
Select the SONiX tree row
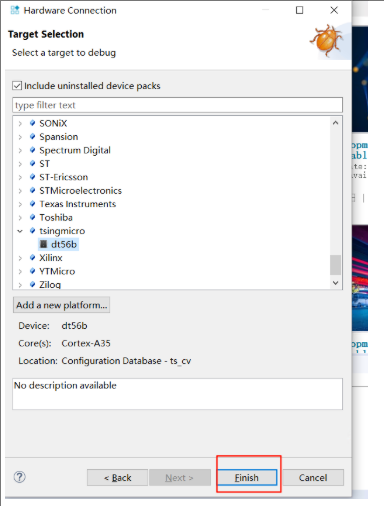tap(53, 124)
